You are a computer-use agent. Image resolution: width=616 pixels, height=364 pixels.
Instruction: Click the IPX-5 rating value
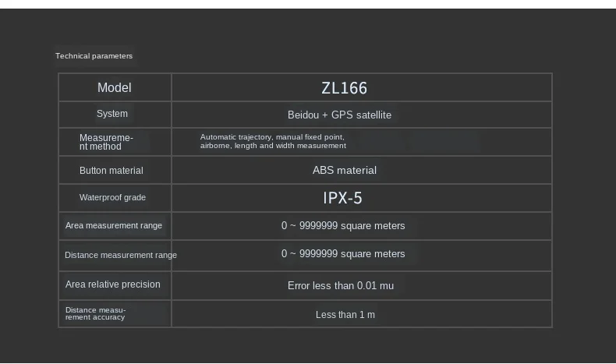pyautogui.click(x=342, y=198)
